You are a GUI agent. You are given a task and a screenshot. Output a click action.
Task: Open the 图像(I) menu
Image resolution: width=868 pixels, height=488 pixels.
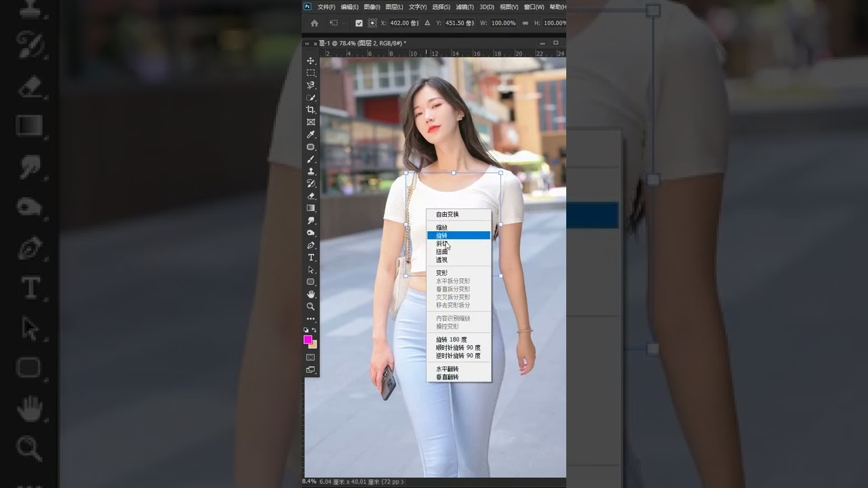point(372,7)
